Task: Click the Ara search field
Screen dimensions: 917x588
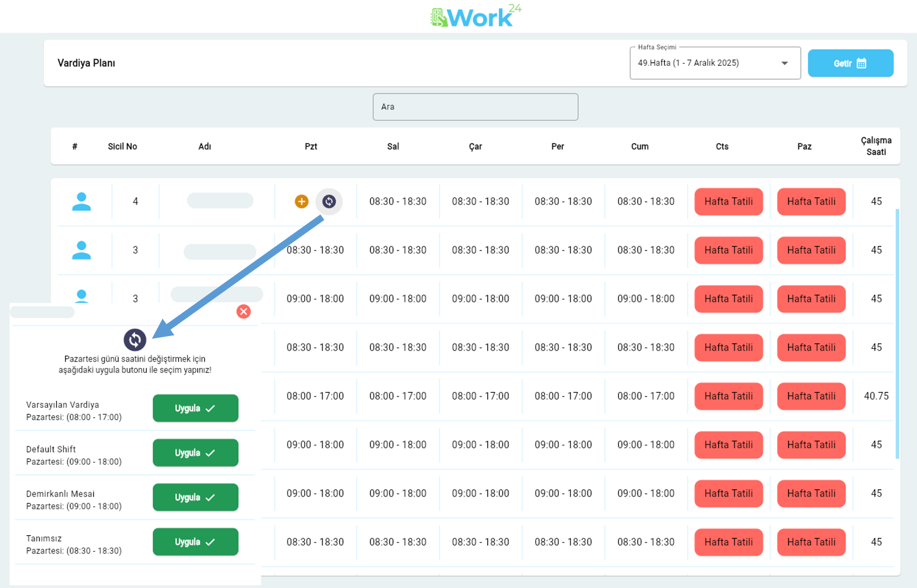Action: coord(475,107)
